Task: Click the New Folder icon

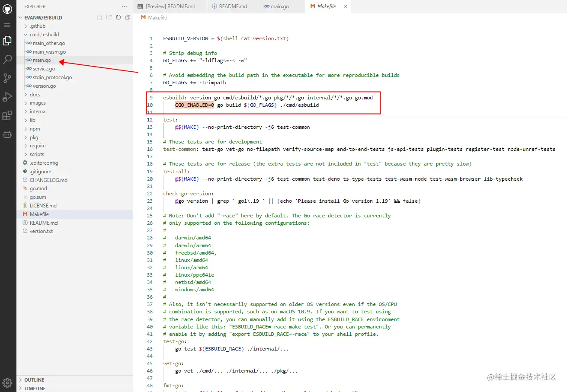Action: [x=109, y=18]
